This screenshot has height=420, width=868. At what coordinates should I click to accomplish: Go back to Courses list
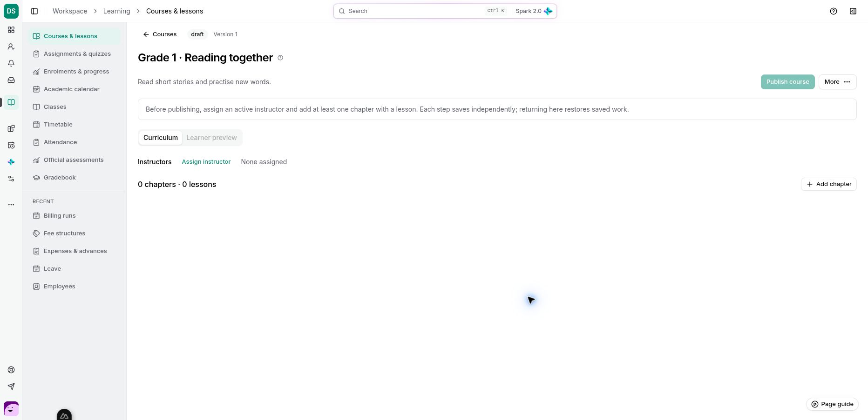[160, 34]
